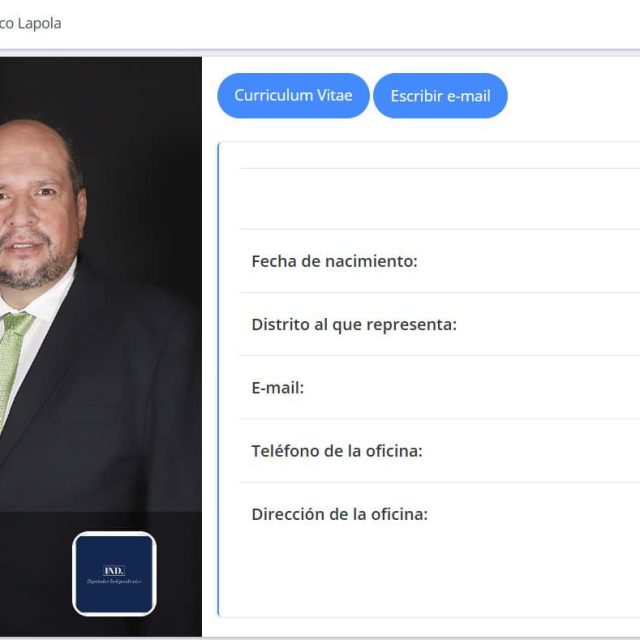Image resolution: width=640 pixels, height=640 pixels.
Task: Click empty value area beside Fecha de nacimiento
Action: (529, 261)
